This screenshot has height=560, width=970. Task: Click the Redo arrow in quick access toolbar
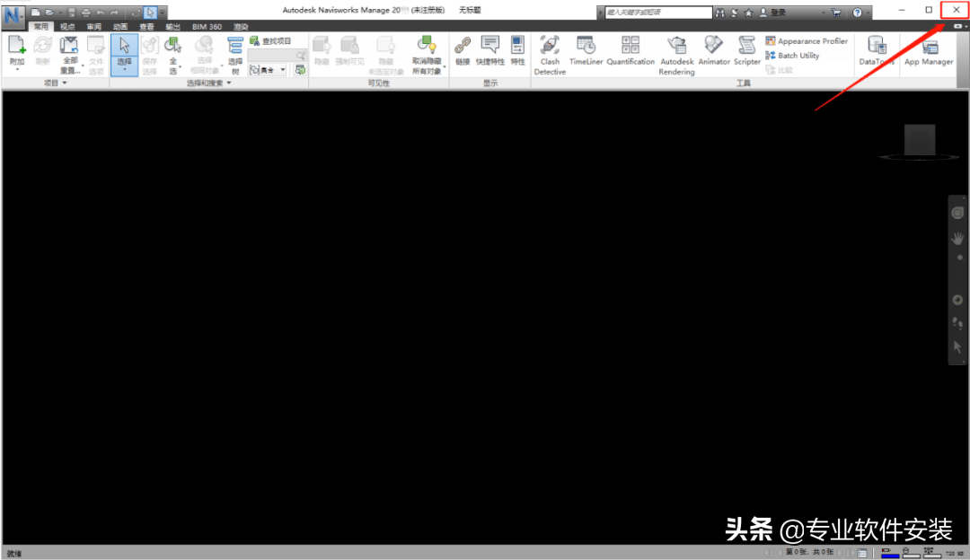(114, 12)
